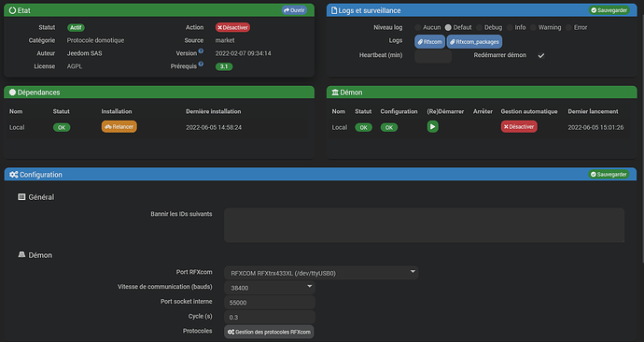Click the market source text
The width and height of the screenshot is (644, 342).
tap(225, 40)
